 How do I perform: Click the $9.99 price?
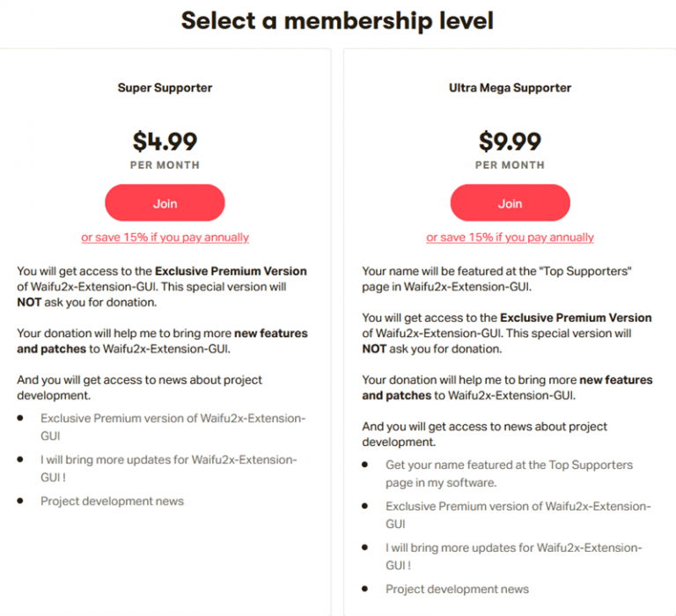click(510, 141)
